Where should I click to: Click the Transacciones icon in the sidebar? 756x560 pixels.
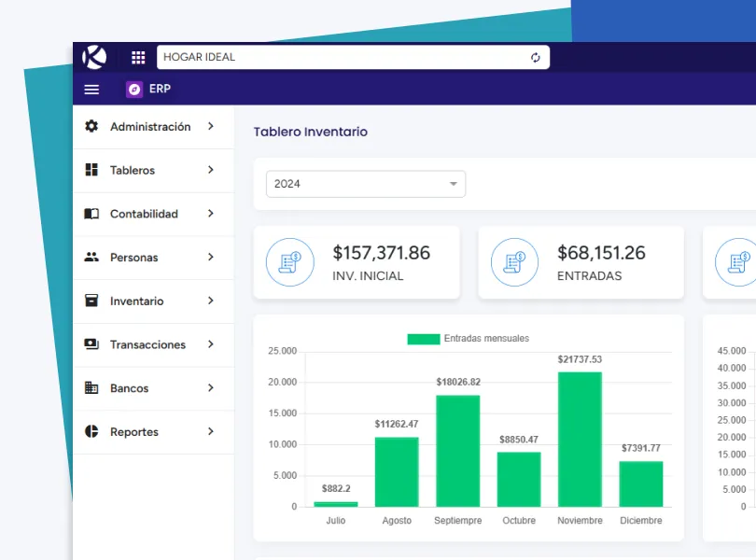[x=91, y=344]
